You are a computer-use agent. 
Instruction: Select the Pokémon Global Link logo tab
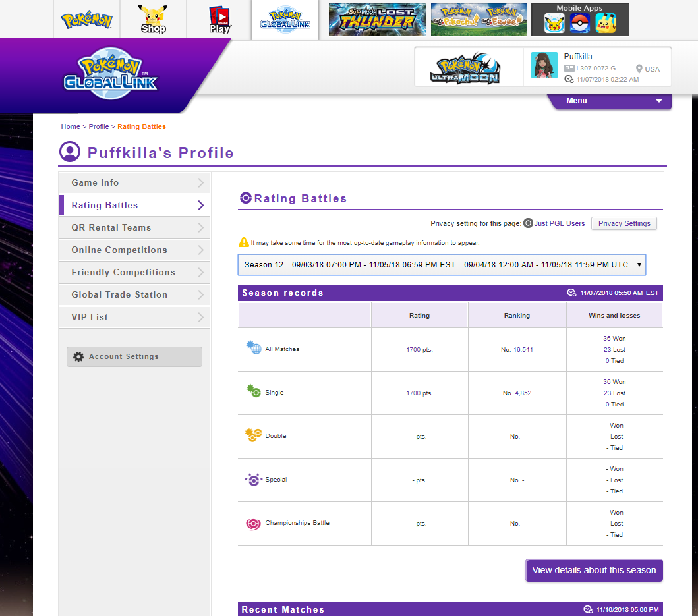285,19
